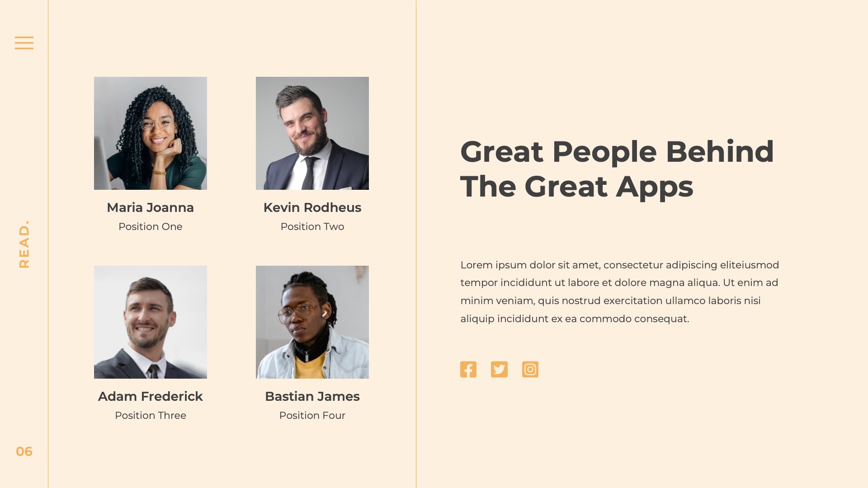The height and width of the screenshot is (488, 868).
Task: Select Kevin Rodheus's portrait photo
Action: pyautogui.click(x=312, y=133)
